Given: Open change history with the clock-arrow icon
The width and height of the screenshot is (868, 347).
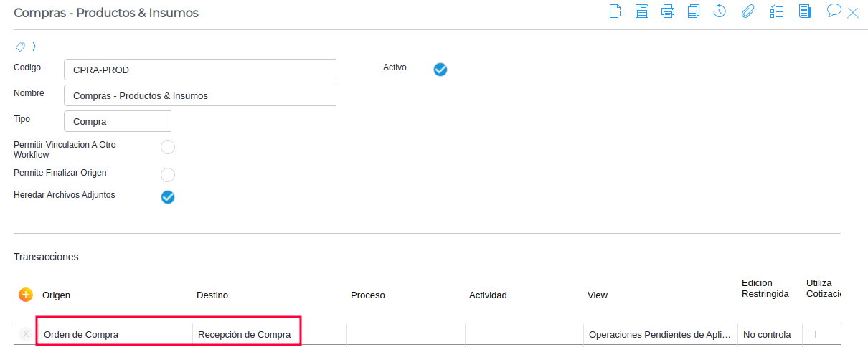Looking at the screenshot, I should (720, 11).
